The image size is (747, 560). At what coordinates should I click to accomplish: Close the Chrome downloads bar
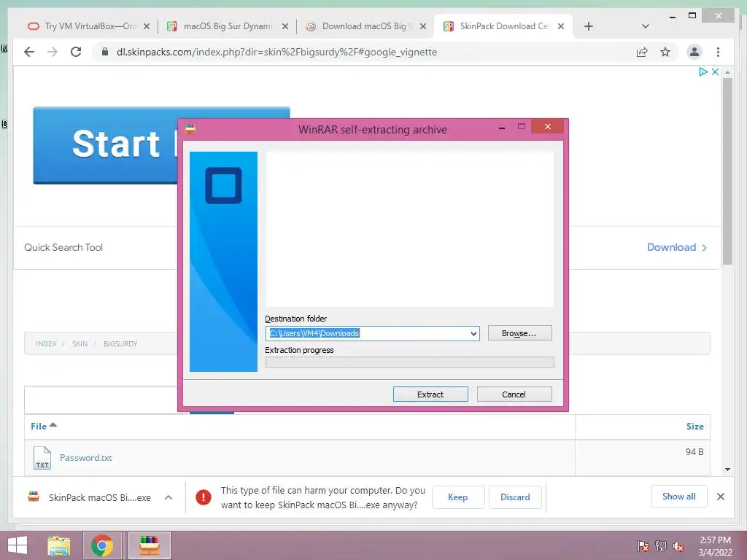(x=721, y=497)
